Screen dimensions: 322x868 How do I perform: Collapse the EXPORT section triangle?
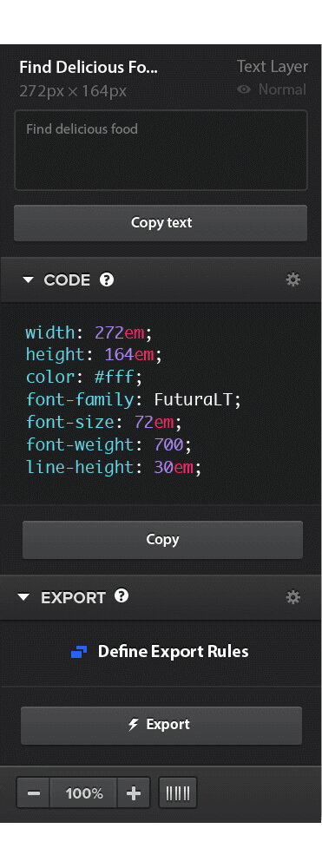click(23, 597)
